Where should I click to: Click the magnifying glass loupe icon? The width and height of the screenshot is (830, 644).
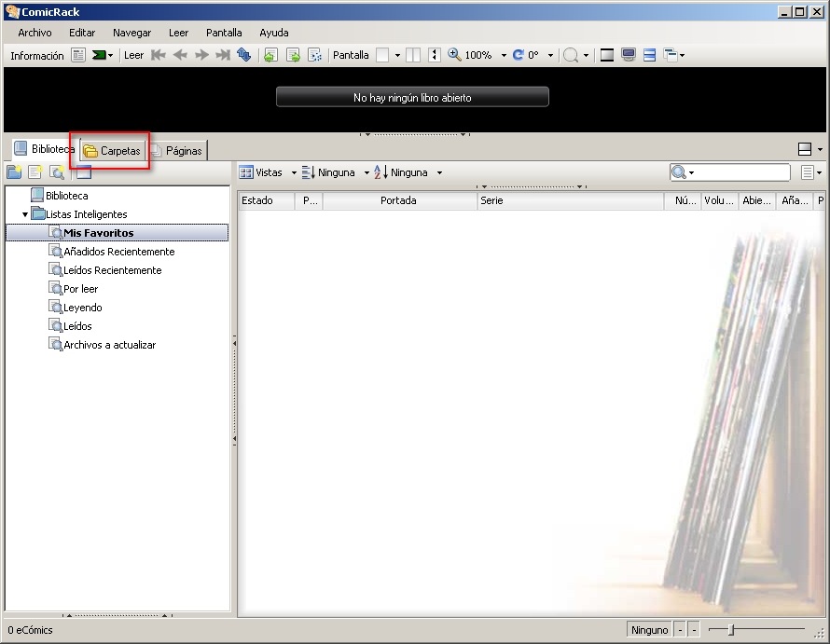[571, 55]
